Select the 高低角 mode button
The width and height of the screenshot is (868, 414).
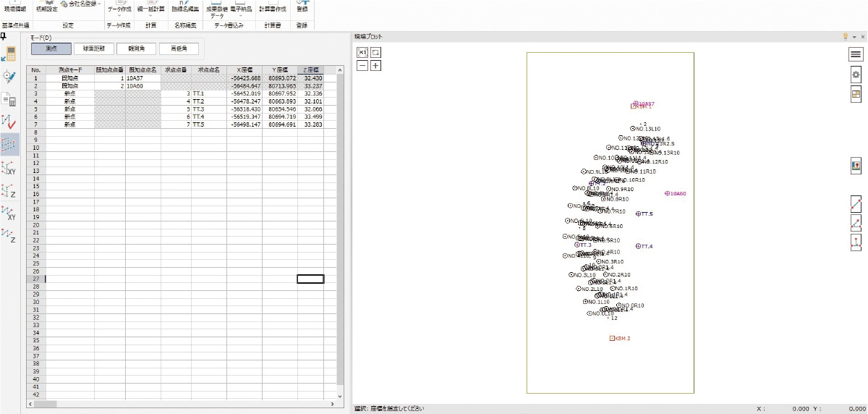point(179,48)
